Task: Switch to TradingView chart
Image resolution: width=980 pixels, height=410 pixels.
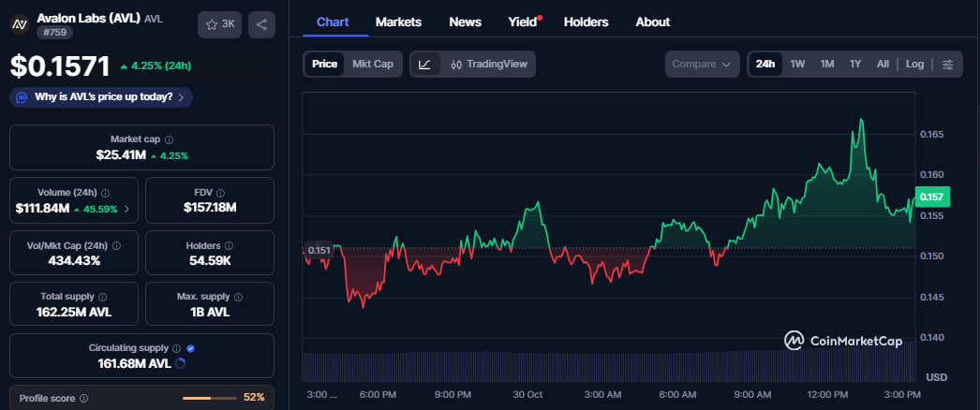Action: tap(489, 65)
